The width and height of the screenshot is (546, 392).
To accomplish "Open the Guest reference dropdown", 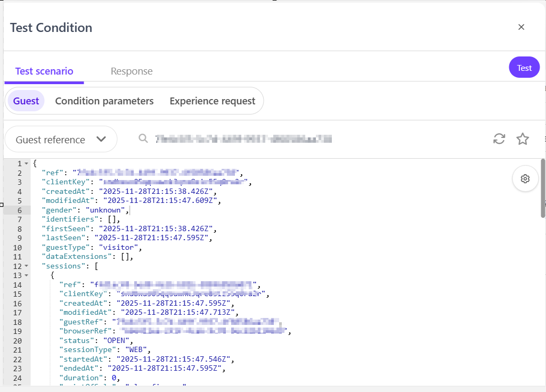I will tap(61, 140).
